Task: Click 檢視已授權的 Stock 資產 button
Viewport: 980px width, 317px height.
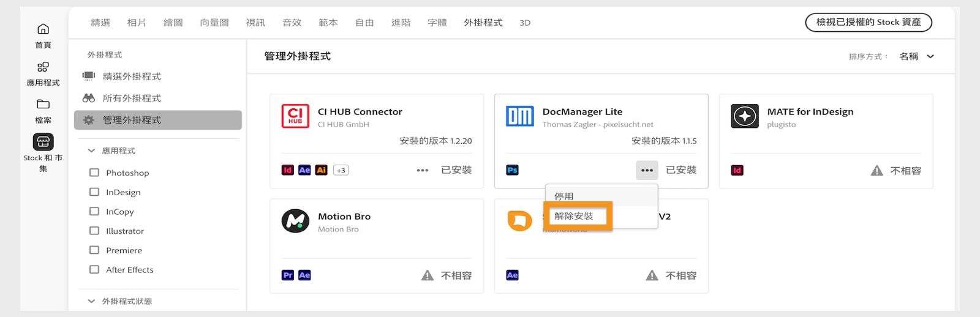Action: tap(869, 22)
